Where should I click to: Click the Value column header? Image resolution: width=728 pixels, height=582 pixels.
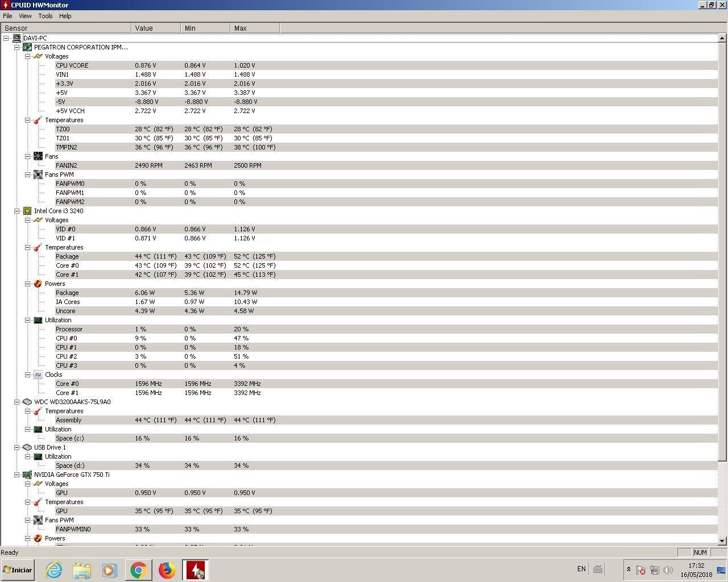156,28
